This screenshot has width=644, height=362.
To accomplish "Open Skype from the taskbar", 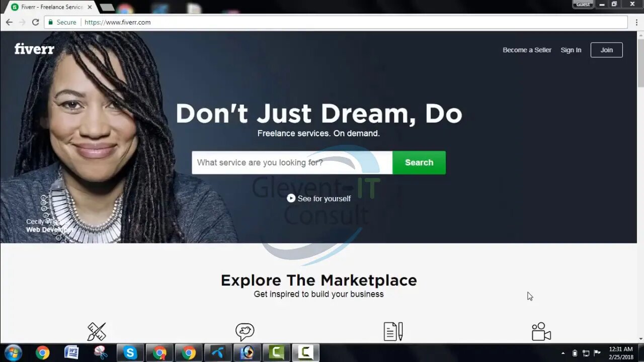I will pyautogui.click(x=130, y=353).
